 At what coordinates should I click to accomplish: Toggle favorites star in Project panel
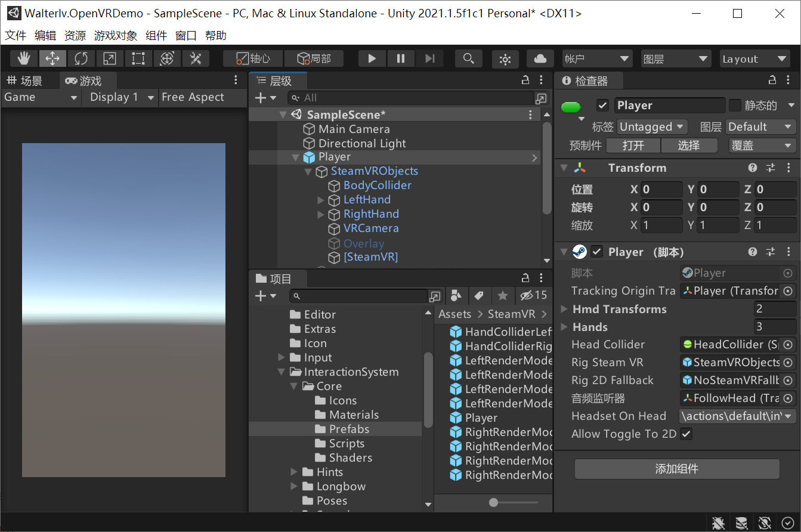point(503,295)
